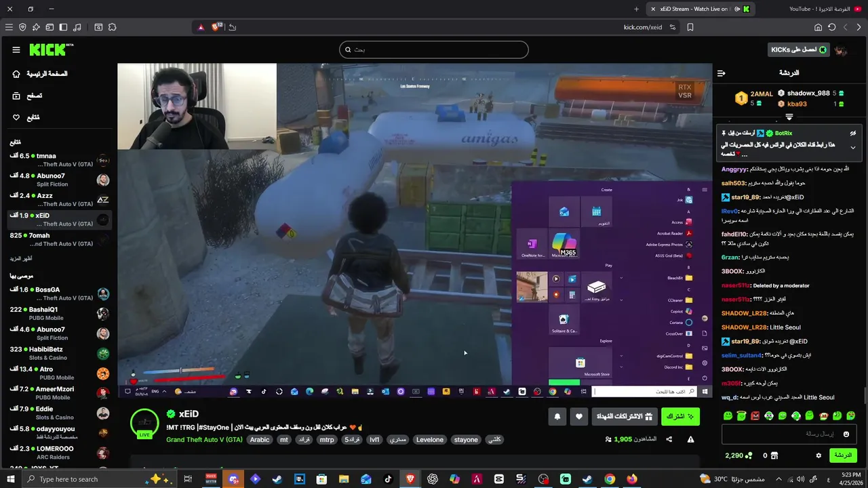This screenshot has height=488, width=868.
Task: Open HabibiBetz recommended channel
Action: pos(59,353)
